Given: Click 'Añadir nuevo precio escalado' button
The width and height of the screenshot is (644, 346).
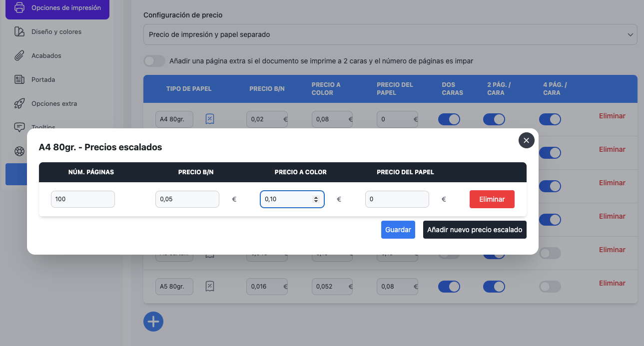Looking at the screenshot, I should click(475, 230).
